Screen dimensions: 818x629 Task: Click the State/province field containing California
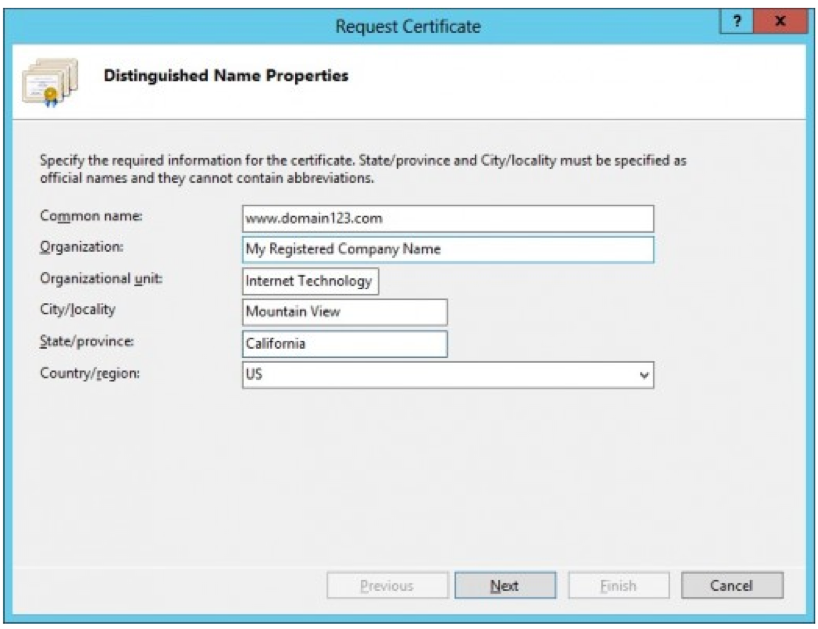[344, 343]
